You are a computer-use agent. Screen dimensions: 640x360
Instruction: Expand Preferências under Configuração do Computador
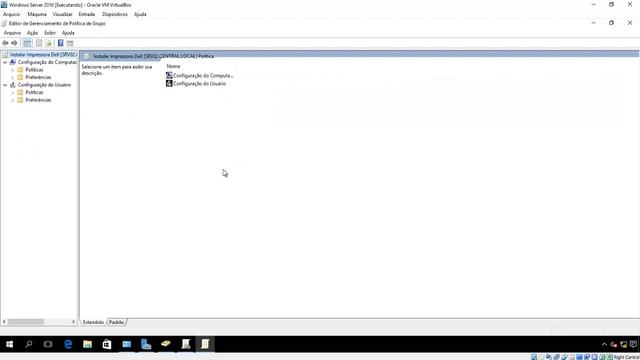[13, 78]
